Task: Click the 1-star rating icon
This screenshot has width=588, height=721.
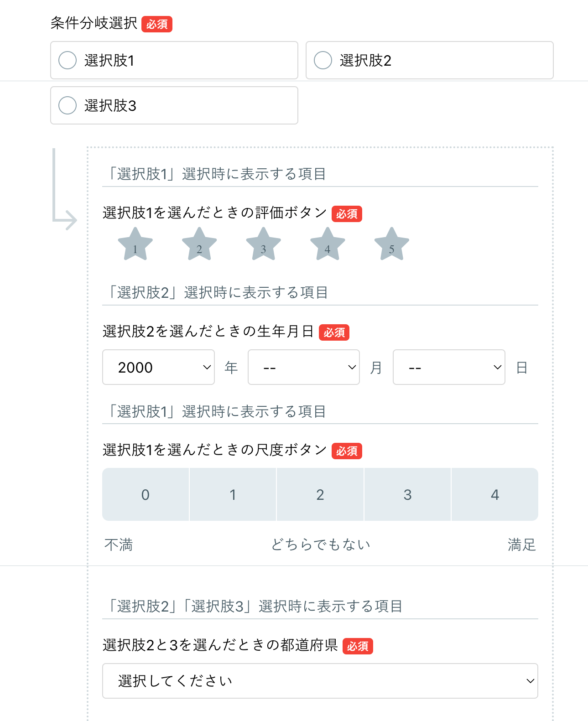Action: pos(135,245)
